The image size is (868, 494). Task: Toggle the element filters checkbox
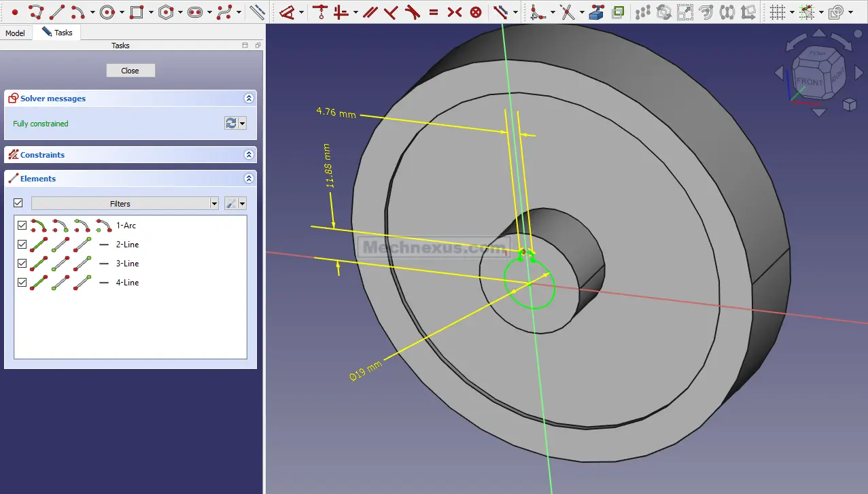(18, 203)
